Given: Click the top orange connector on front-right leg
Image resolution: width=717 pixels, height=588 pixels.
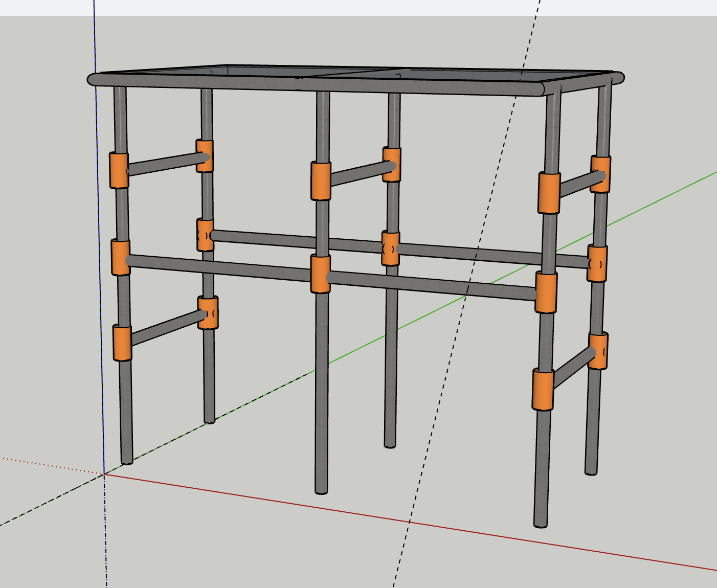Looking at the screenshot, I should pos(549,193).
